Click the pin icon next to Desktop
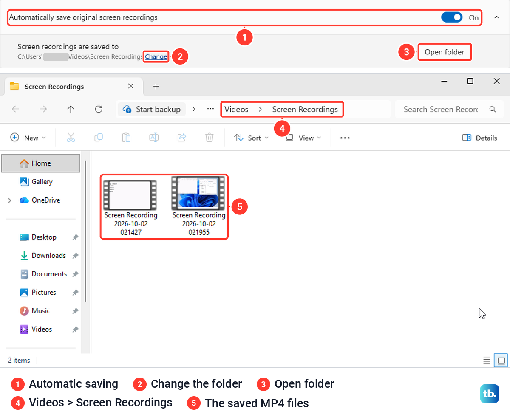The image size is (510, 420). coord(75,237)
